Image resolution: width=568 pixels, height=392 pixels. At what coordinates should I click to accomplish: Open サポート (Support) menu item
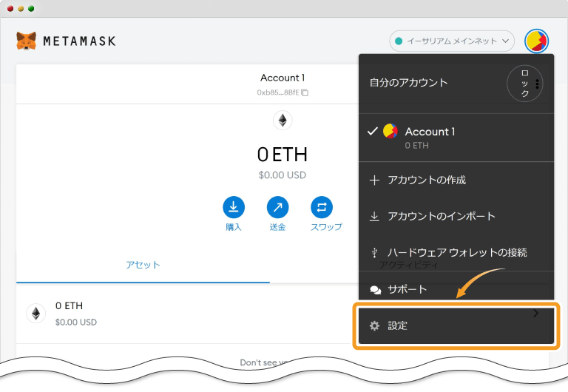tap(456, 289)
